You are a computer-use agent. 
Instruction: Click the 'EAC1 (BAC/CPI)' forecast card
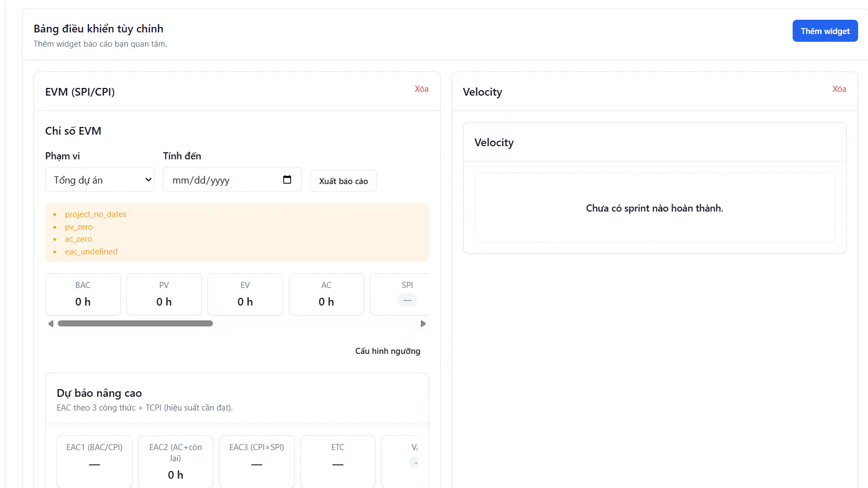95,462
